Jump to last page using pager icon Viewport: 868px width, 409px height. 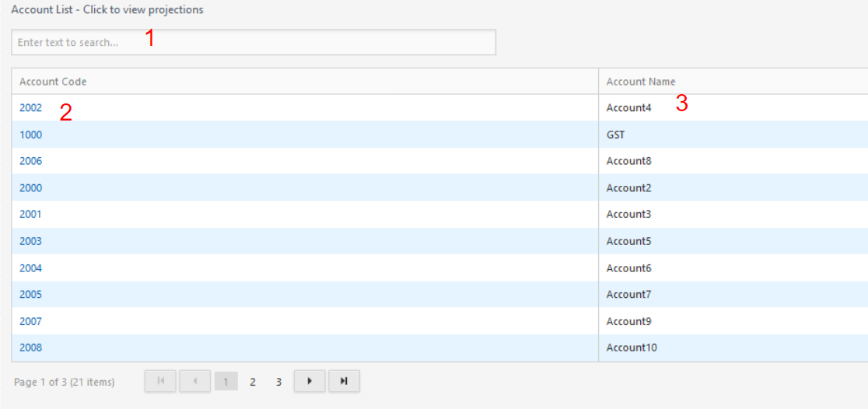coord(345,381)
